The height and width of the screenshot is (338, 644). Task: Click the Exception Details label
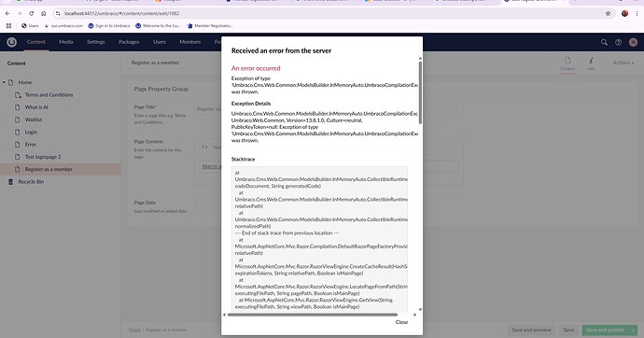tap(251, 104)
